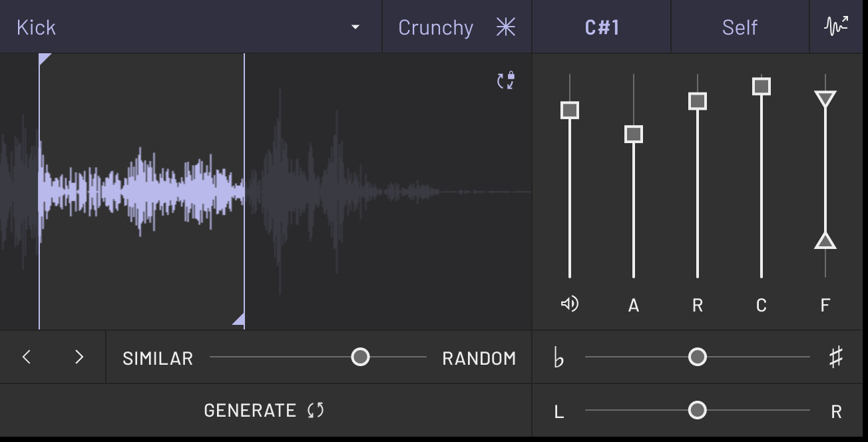Viewport: 868px width, 442px height.
Task: Open the C#1 note selector
Action: click(x=602, y=27)
